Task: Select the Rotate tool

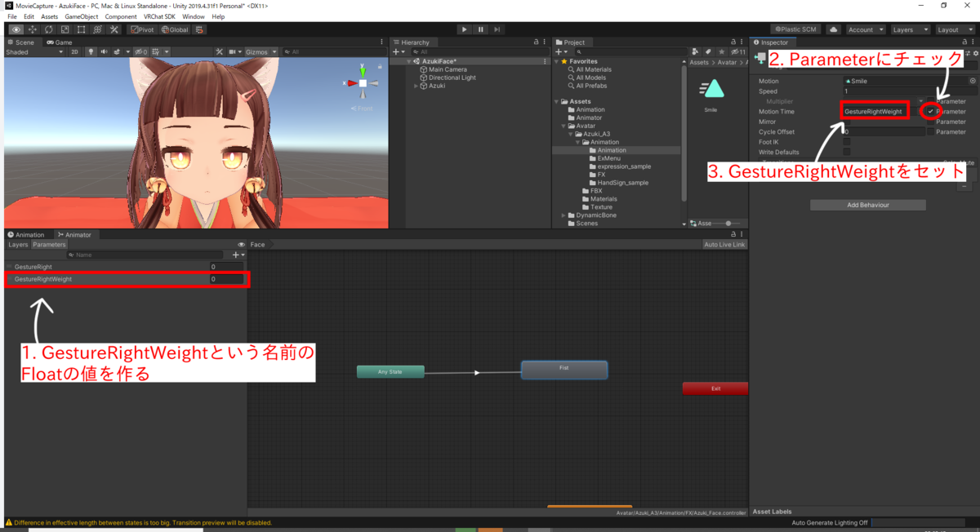Action: coord(48,29)
